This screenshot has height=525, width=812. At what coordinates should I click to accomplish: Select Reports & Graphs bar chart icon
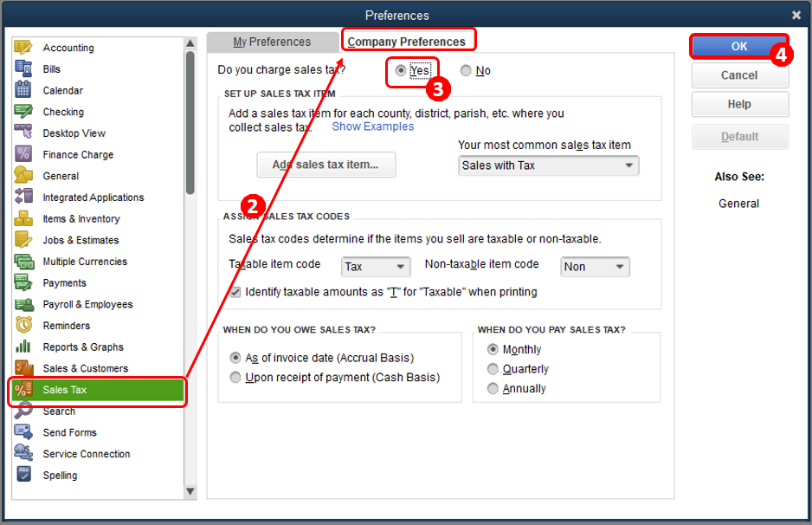coord(23,347)
